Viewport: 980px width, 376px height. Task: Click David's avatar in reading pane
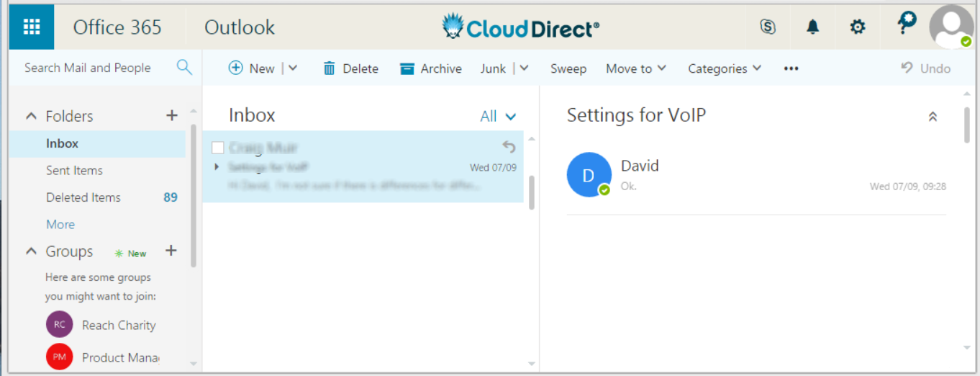589,174
